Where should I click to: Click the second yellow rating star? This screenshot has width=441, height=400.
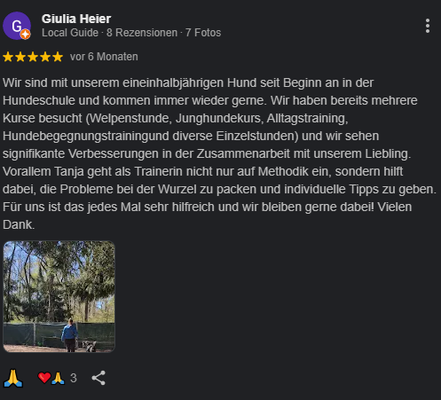(x=20, y=57)
